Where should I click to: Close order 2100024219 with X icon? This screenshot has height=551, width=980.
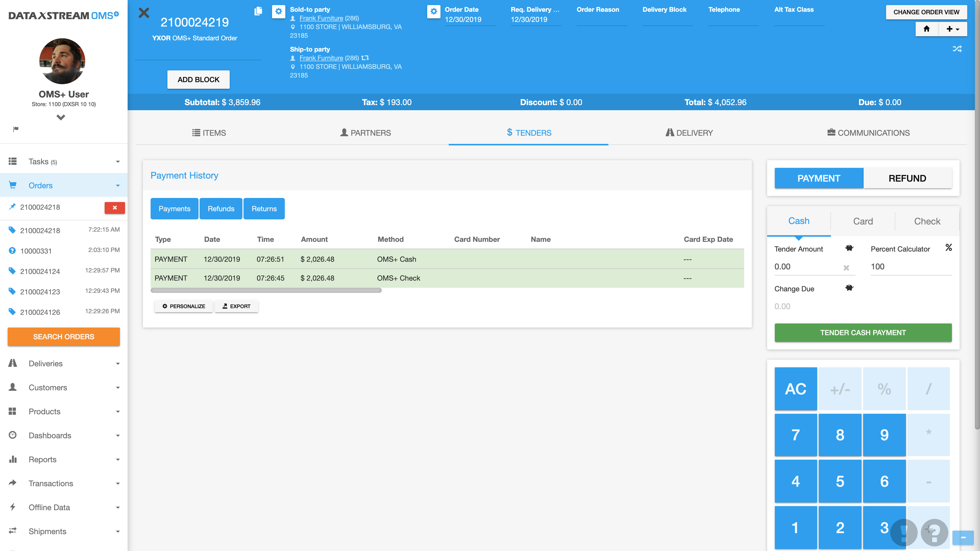point(144,13)
